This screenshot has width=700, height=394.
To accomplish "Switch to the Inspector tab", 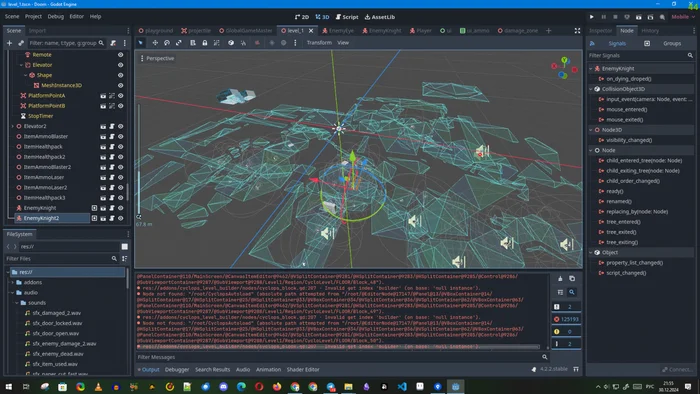I will point(600,30).
